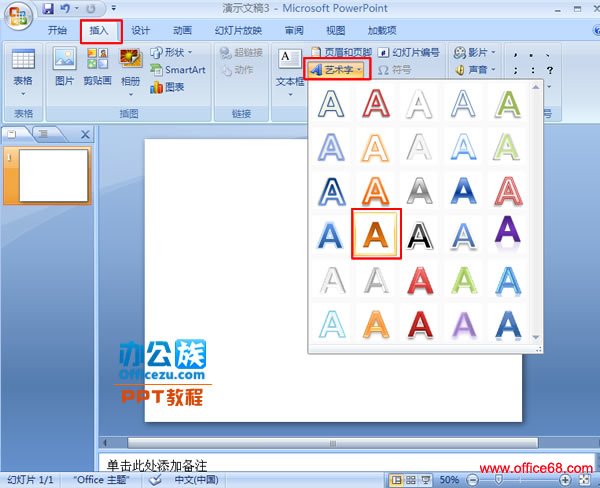Switch to slide sorter view
This screenshot has height=488, width=600.
pos(411,480)
